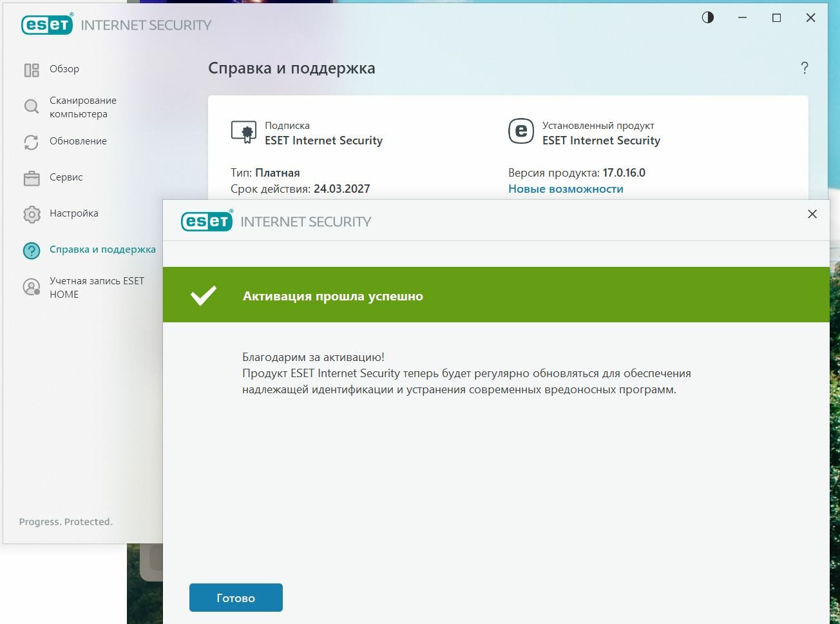Screen dimensions: 840x624
Task: Click the Сервис briefcase icon
Action: 32,178
